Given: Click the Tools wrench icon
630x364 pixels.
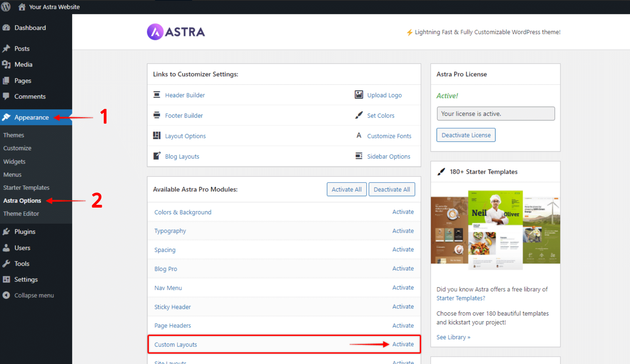Looking at the screenshot, I should [6, 264].
